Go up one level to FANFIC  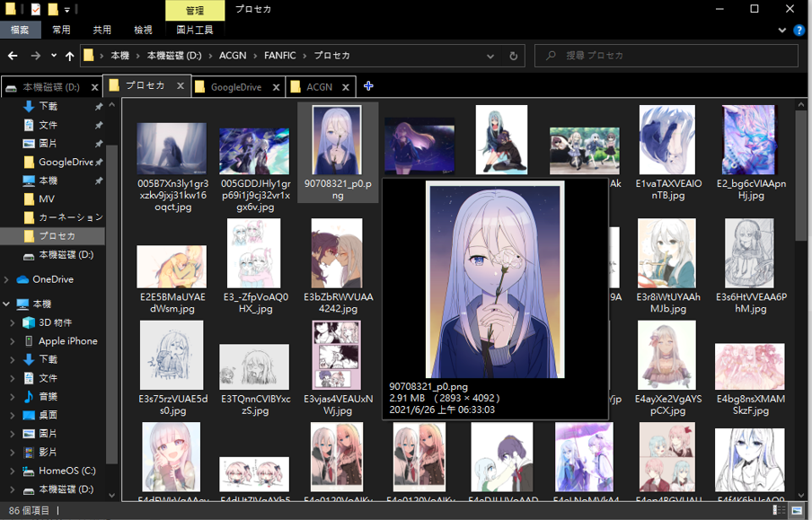click(x=69, y=56)
